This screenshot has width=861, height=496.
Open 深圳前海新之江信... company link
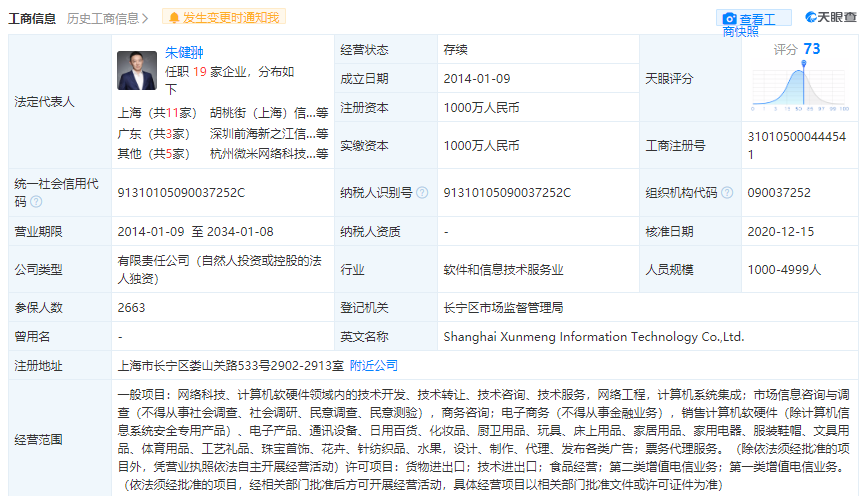pos(269,134)
